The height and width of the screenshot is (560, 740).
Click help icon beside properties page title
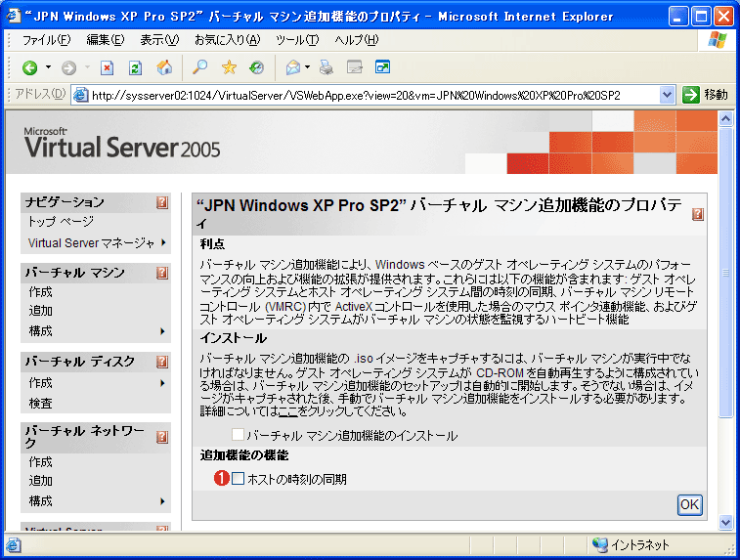click(698, 215)
